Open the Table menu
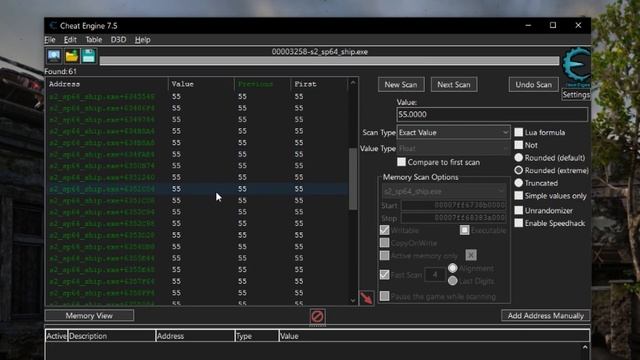 (x=93, y=40)
